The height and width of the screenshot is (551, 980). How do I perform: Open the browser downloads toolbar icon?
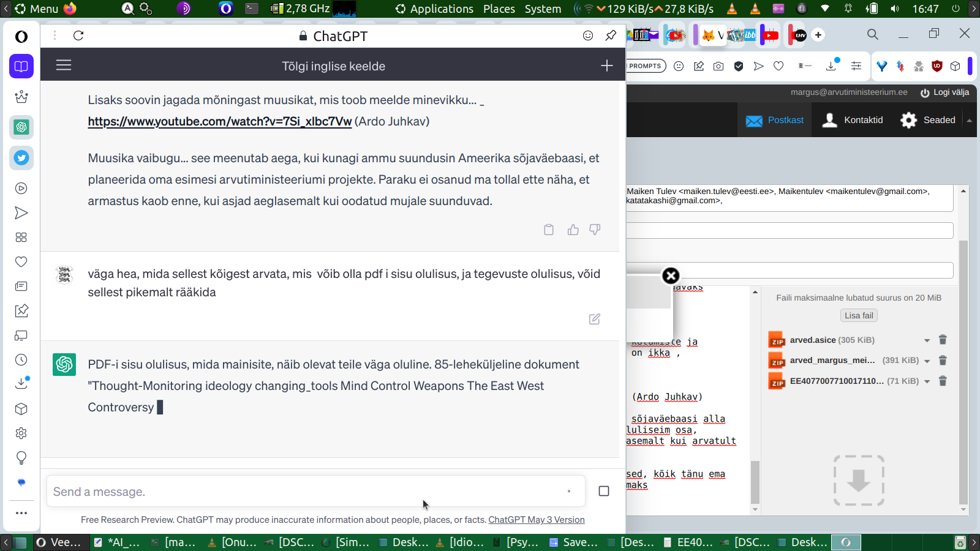(x=832, y=65)
